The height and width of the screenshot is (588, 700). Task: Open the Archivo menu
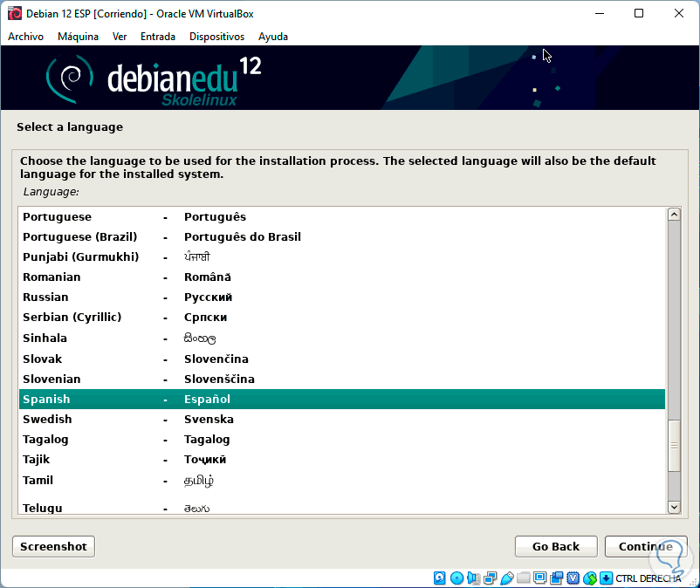click(x=25, y=37)
